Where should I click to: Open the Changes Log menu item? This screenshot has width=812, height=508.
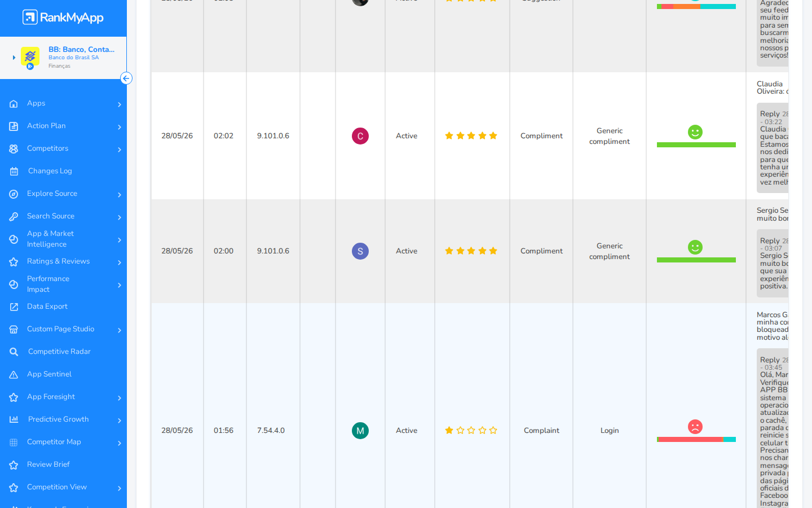click(x=50, y=171)
